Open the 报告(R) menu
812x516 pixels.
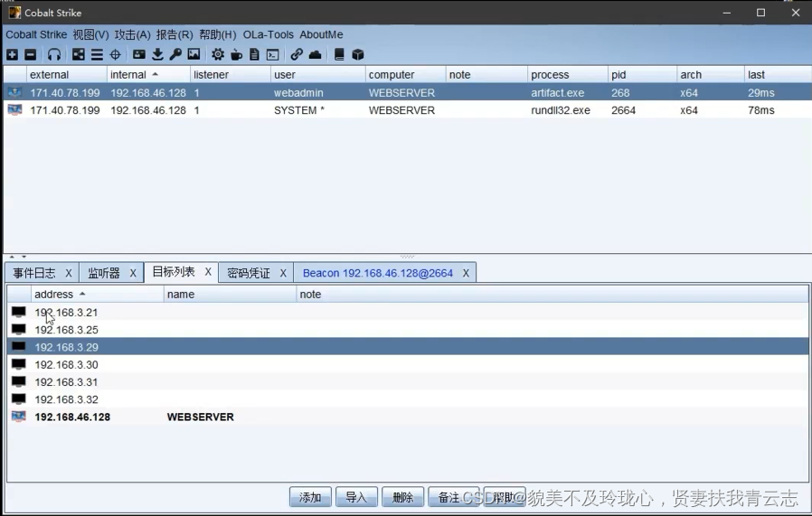[175, 34]
